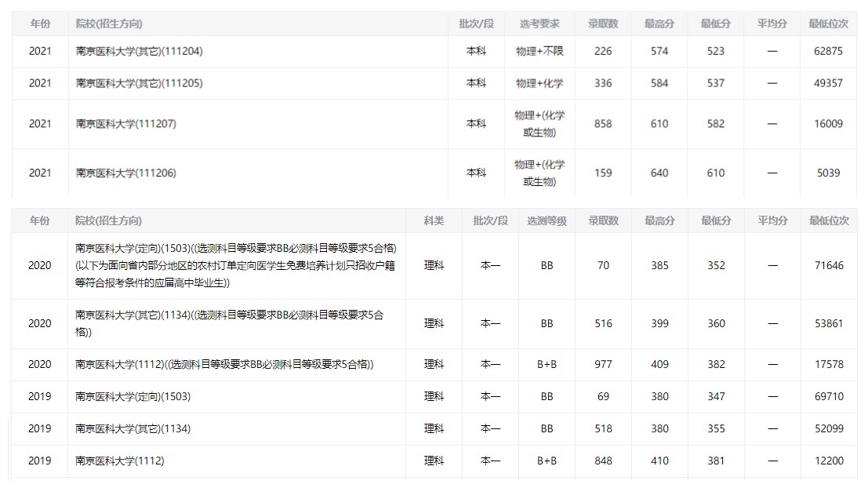This screenshot has width=868, height=488.
Task: Select the 62875 lowest rank cell
Action: (828, 51)
